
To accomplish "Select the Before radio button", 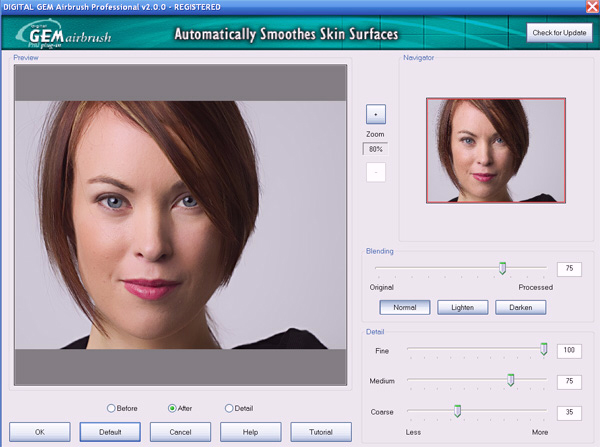I will 111,408.
